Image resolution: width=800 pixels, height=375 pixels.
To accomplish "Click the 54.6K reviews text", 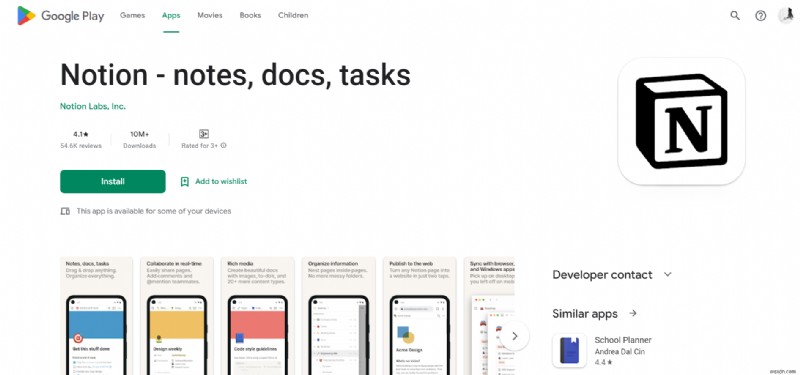I will tap(81, 146).
